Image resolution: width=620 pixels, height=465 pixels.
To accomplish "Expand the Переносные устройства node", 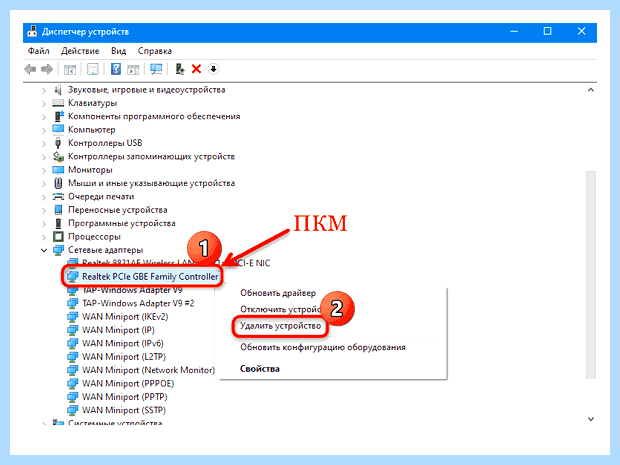I will coord(44,210).
